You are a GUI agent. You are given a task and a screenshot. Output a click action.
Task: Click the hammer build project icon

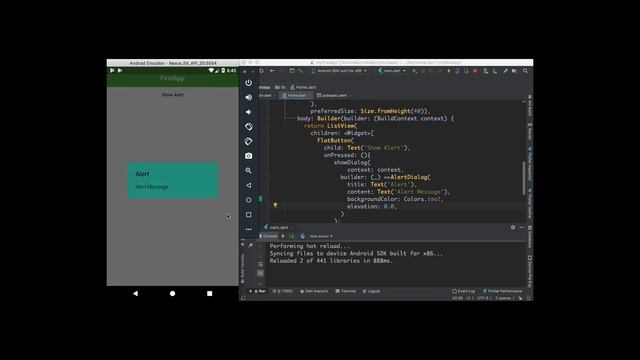(x=301, y=71)
